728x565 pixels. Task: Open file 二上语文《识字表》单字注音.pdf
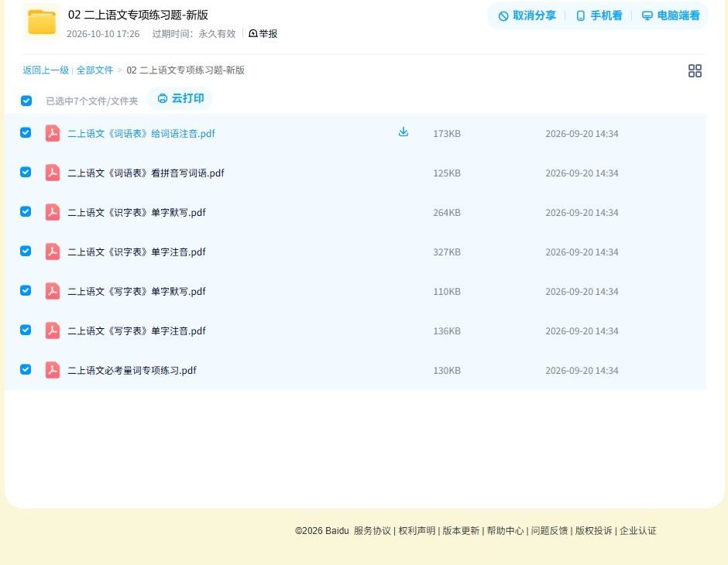136,252
